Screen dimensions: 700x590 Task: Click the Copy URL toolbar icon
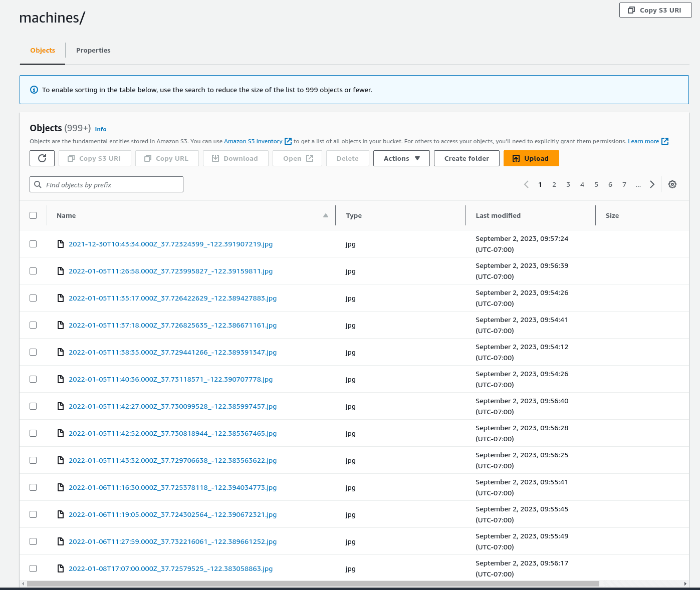click(x=148, y=158)
